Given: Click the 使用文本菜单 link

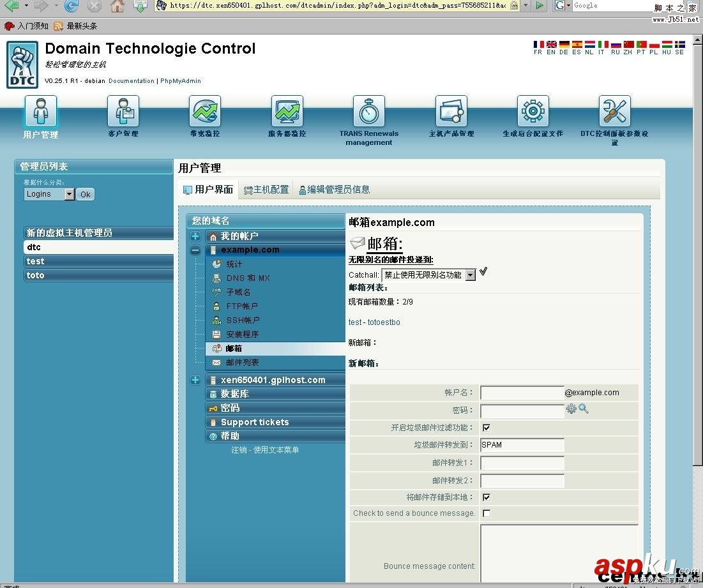Looking at the screenshot, I should (276, 449).
